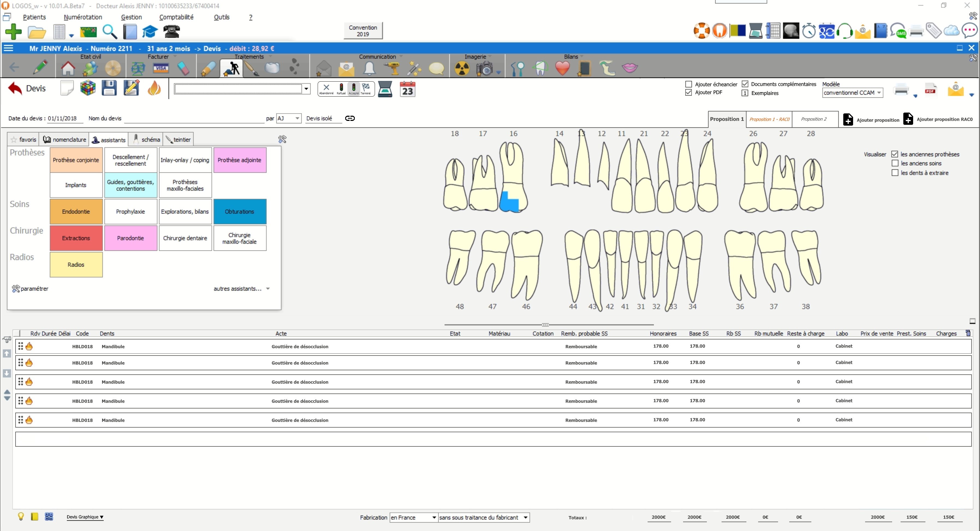
Task: Click the red PDF export icon
Action: [930, 90]
